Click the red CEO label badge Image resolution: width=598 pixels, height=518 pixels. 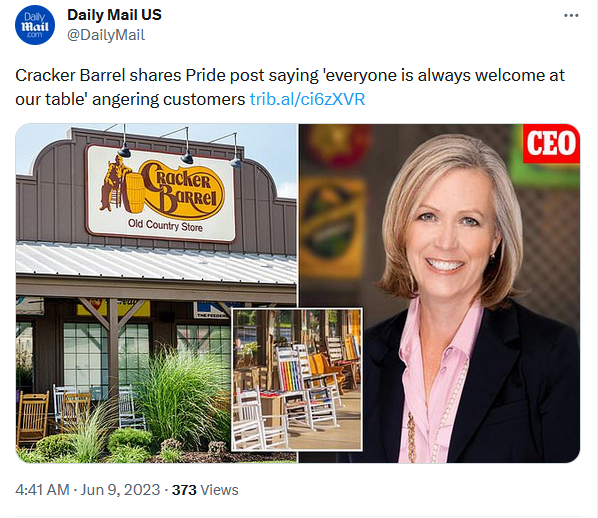click(551, 143)
